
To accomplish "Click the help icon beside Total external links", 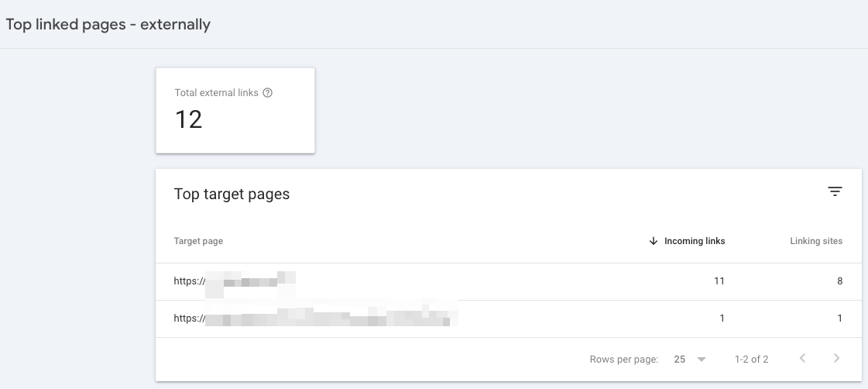I will [267, 92].
